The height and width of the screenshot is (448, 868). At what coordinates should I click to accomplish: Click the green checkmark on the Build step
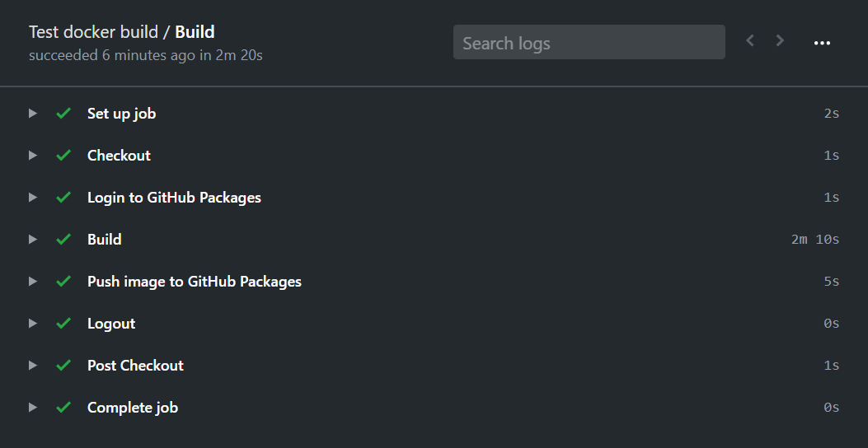click(63, 240)
